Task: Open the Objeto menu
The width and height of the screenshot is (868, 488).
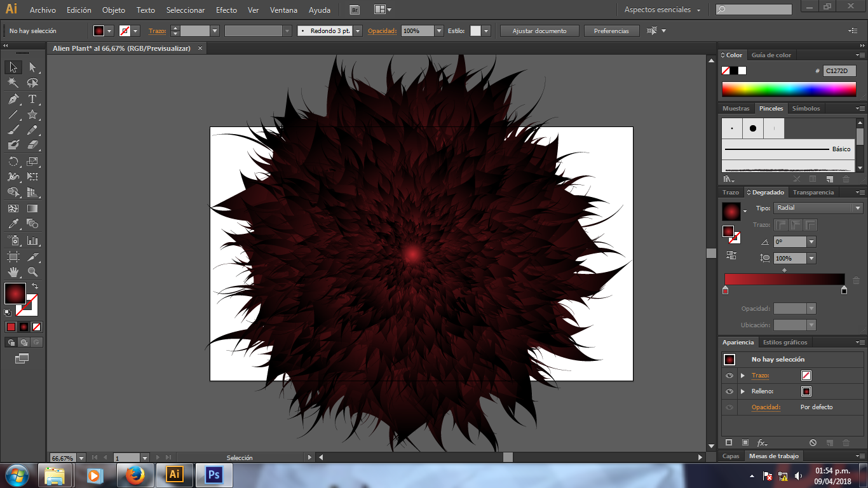Action: pyautogui.click(x=114, y=10)
